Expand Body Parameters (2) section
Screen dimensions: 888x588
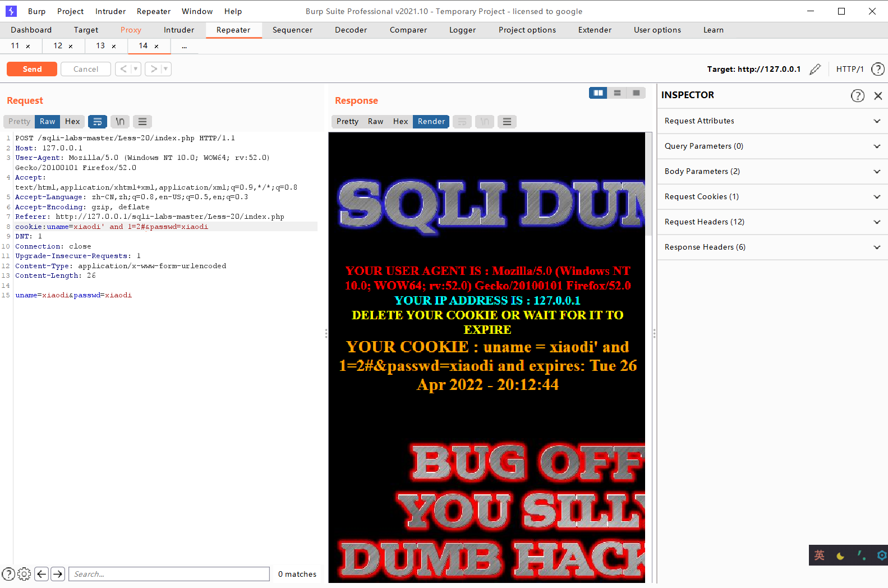[x=772, y=172]
